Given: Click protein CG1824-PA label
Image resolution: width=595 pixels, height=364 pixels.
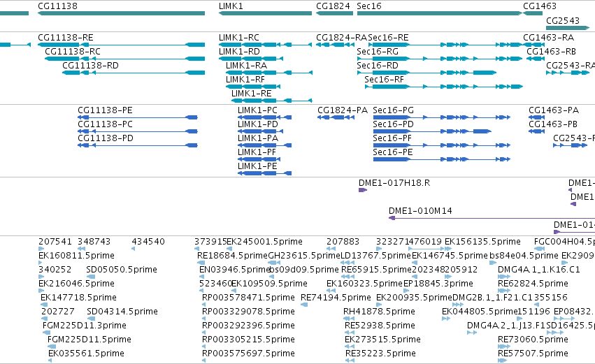Looking at the screenshot, I should [x=343, y=110].
